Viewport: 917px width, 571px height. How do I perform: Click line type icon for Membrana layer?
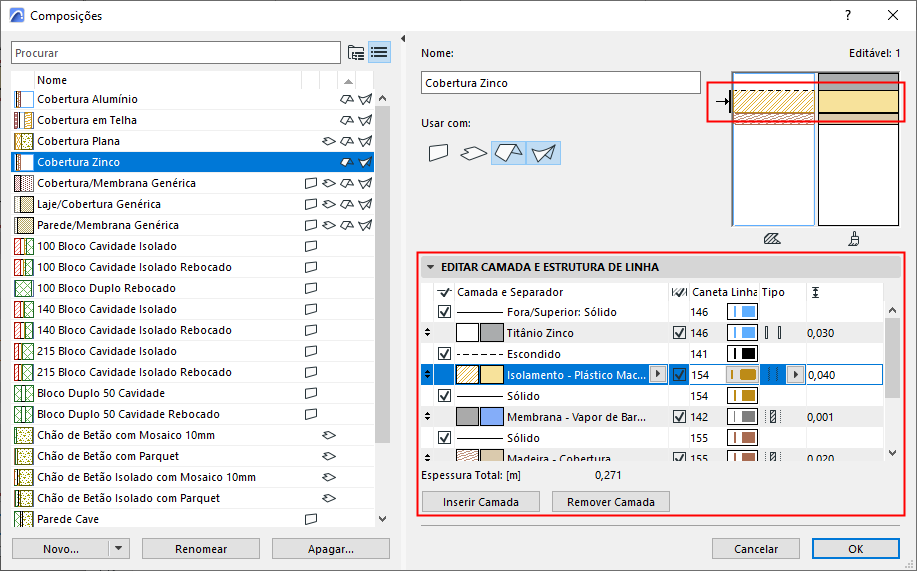pyautogui.click(x=773, y=417)
